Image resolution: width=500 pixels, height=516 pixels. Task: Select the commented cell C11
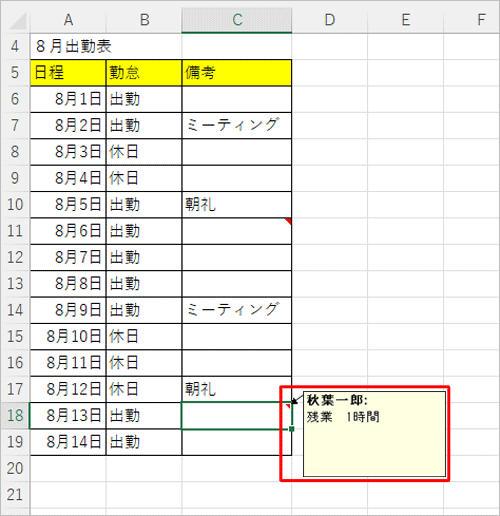click(237, 231)
